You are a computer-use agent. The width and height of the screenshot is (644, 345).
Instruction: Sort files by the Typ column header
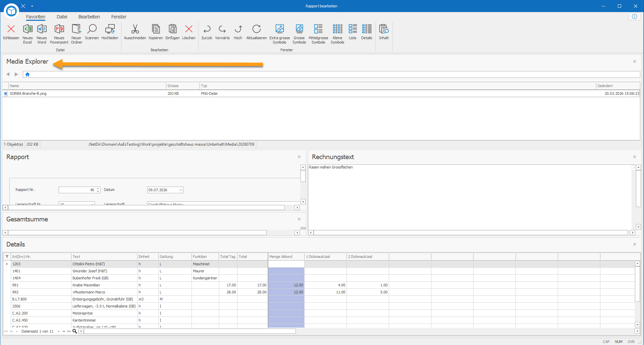coord(398,86)
